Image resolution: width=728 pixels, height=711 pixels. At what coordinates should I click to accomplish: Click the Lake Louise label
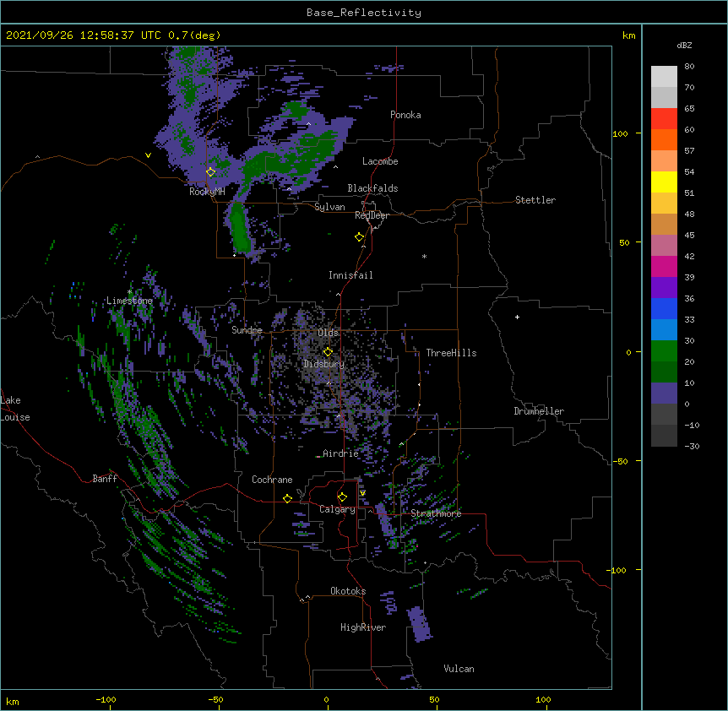pyautogui.click(x=15, y=409)
